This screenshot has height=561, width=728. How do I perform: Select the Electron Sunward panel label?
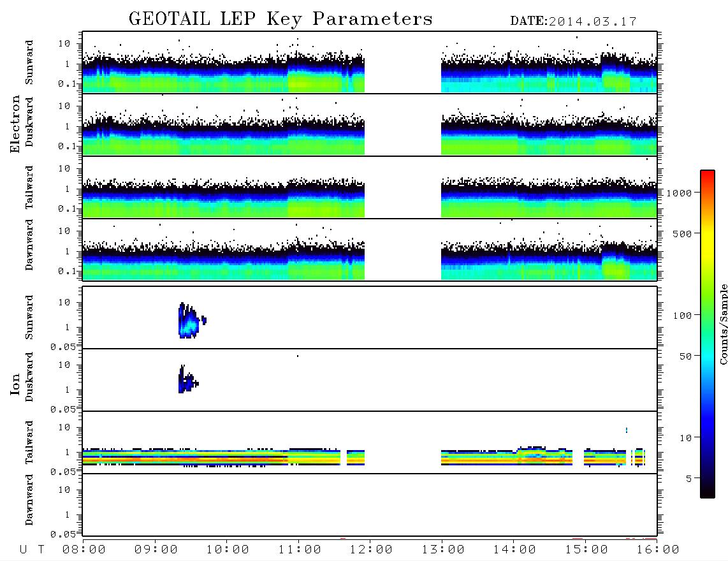(x=29, y=62)
